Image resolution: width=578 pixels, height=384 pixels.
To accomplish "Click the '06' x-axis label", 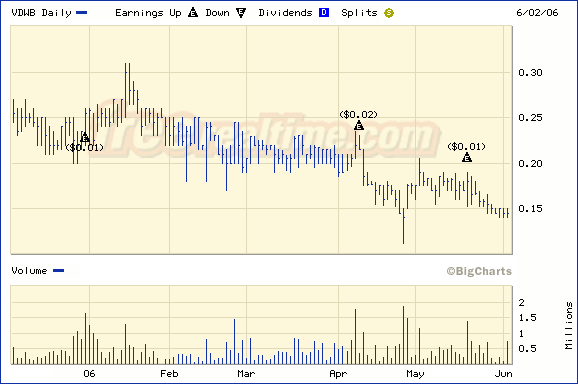I will (89, 374).
